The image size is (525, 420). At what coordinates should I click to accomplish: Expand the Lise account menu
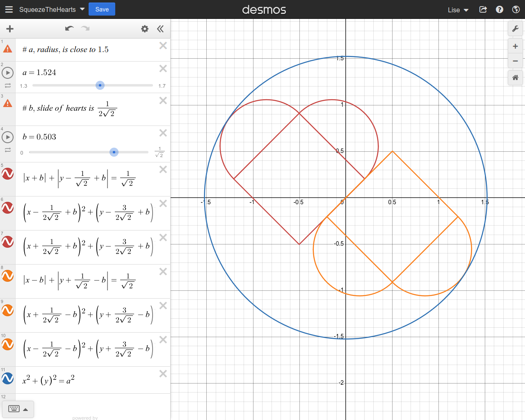click(x=458, y=10)
